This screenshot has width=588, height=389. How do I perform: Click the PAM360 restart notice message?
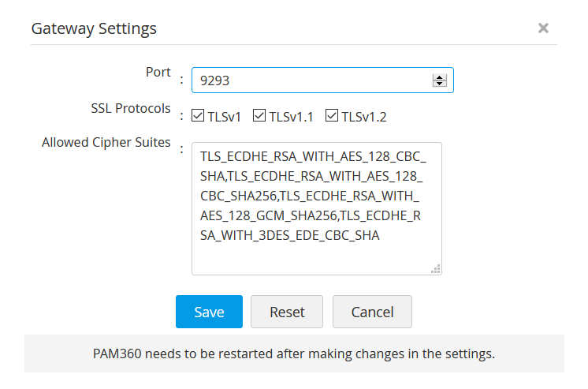coord(294,353)
